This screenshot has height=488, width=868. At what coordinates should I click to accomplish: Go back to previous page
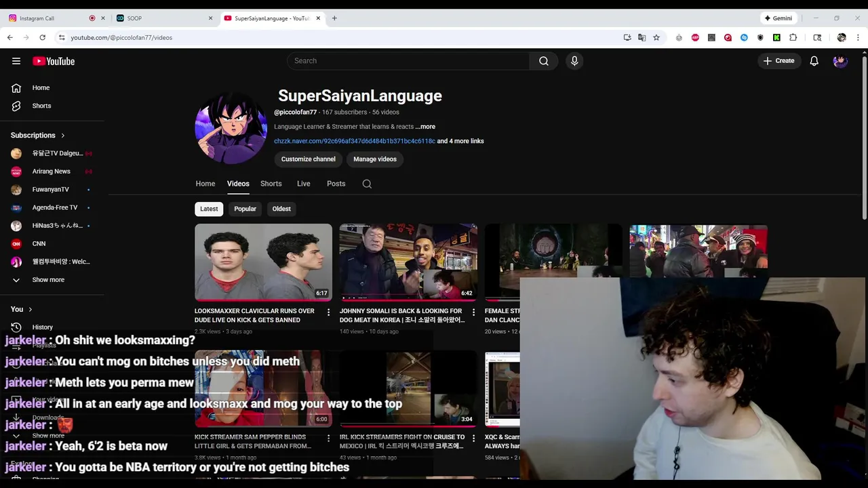(x=10, y=37)
